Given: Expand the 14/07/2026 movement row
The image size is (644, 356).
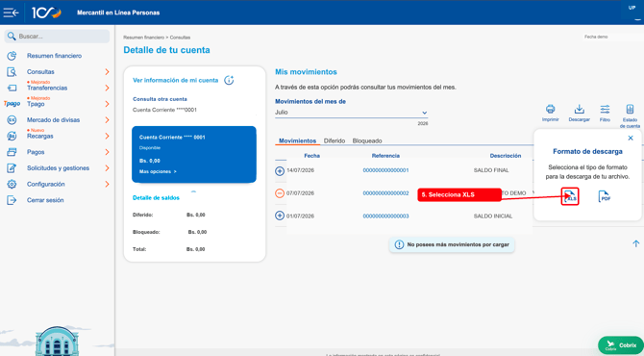Looking at the screenshot, I should 280,170.
